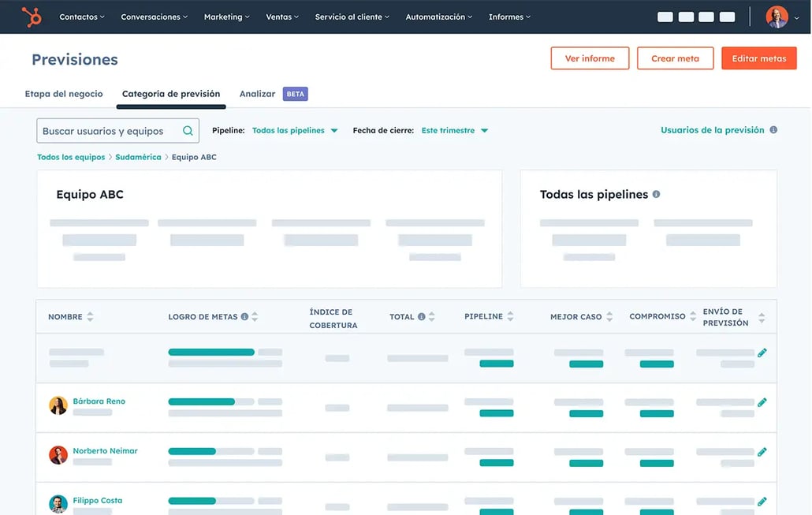Click the Editar metas button

(x=758, y=58)
